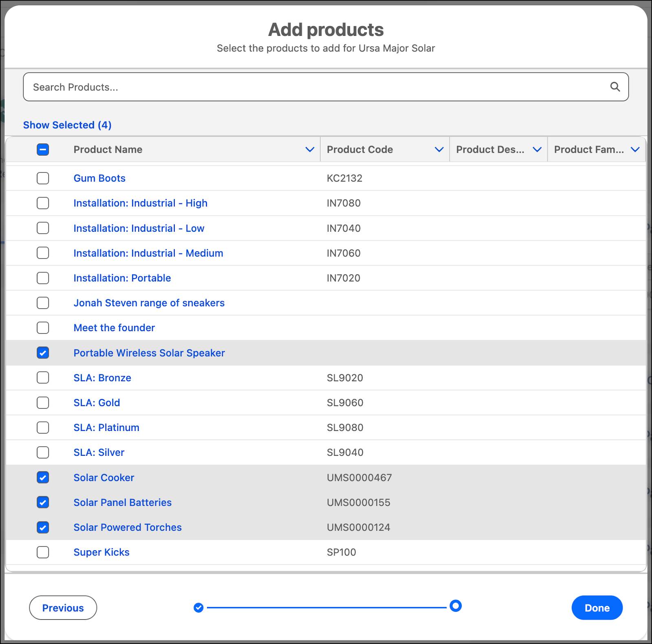Click the current step circle indicator

(456, 606)
